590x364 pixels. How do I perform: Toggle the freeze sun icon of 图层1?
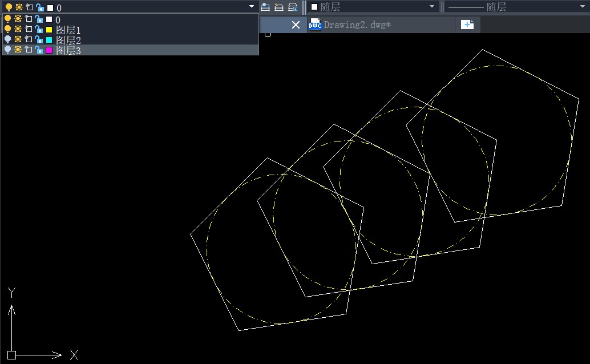point(18,29)
